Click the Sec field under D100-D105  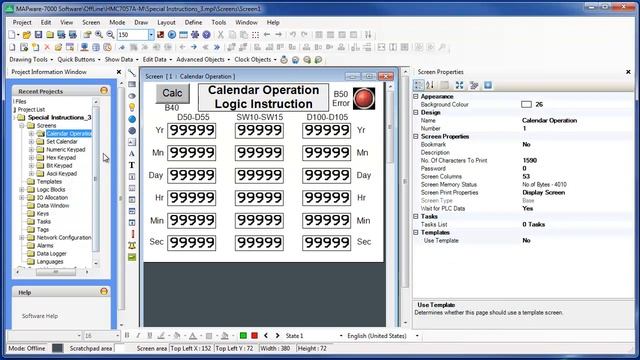tap(326, 243)
